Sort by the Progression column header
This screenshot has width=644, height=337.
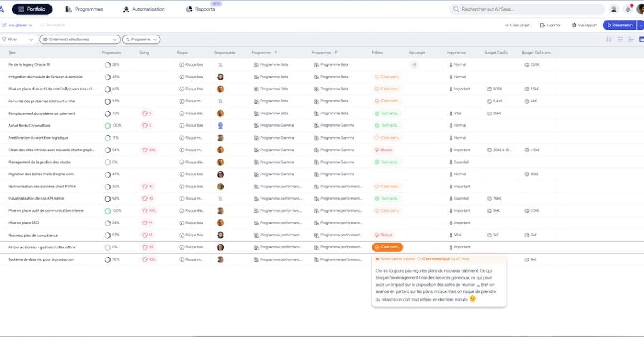(x=112, y=53)
